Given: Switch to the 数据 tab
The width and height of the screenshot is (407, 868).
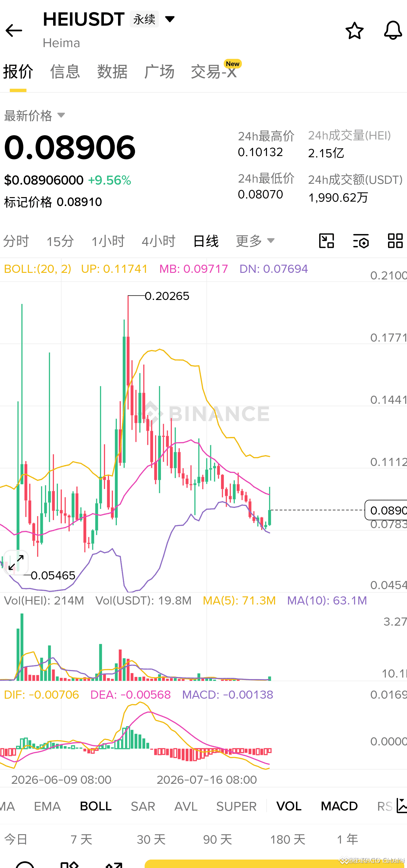Looking at the screenshot, I should tap(112, 72).
